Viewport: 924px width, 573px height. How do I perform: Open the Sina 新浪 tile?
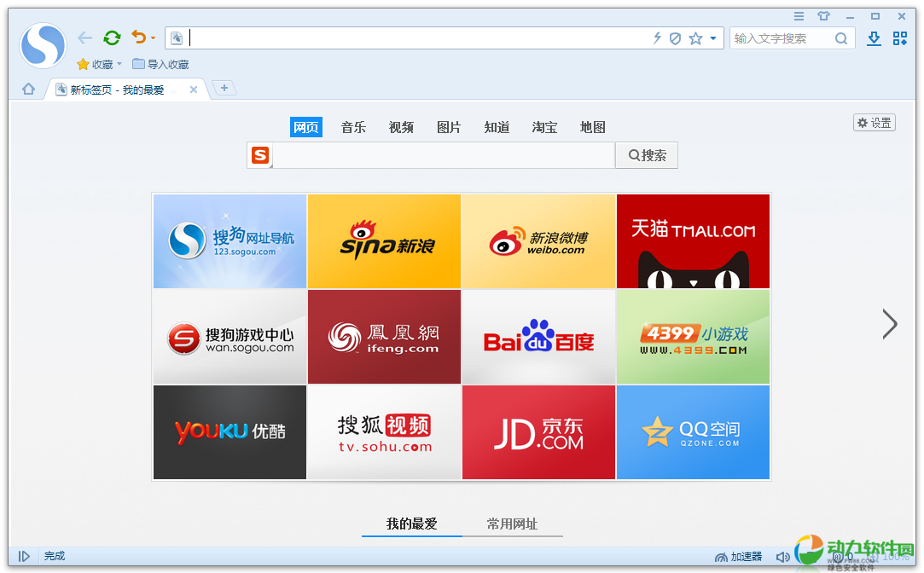point(384,241)
